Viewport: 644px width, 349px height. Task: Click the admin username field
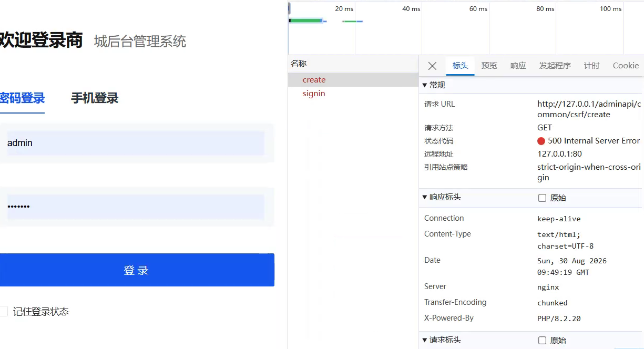pos(135,143)
